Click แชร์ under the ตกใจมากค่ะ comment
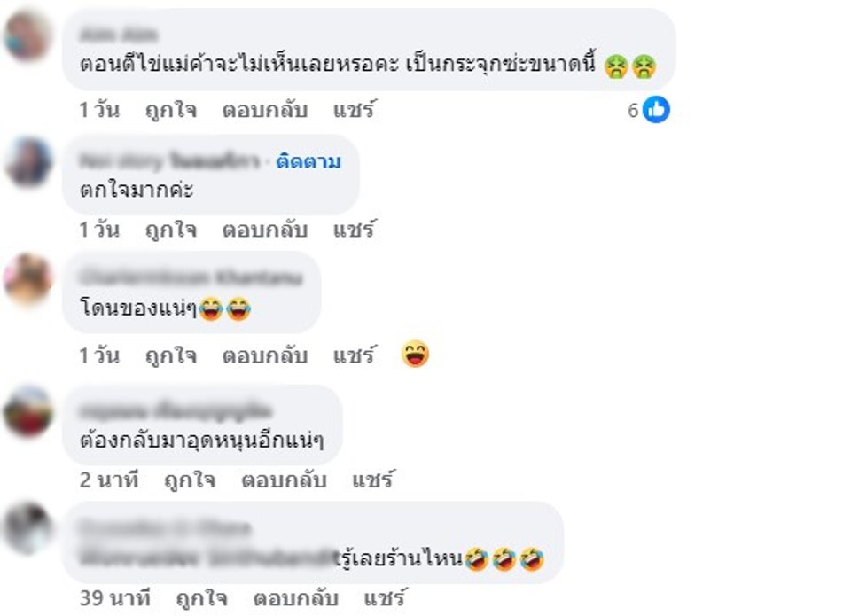The width and height of the screenshot is (851, 616). (354, 230)
